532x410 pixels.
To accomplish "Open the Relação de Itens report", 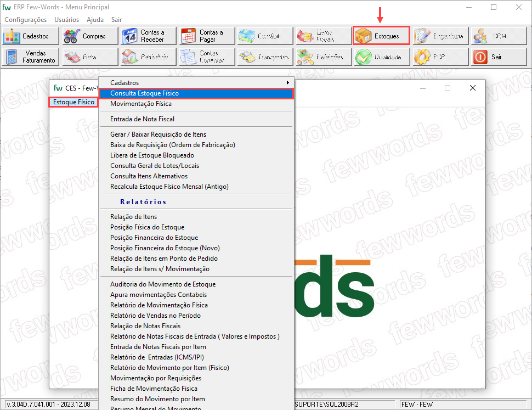I will coord(196,217).
